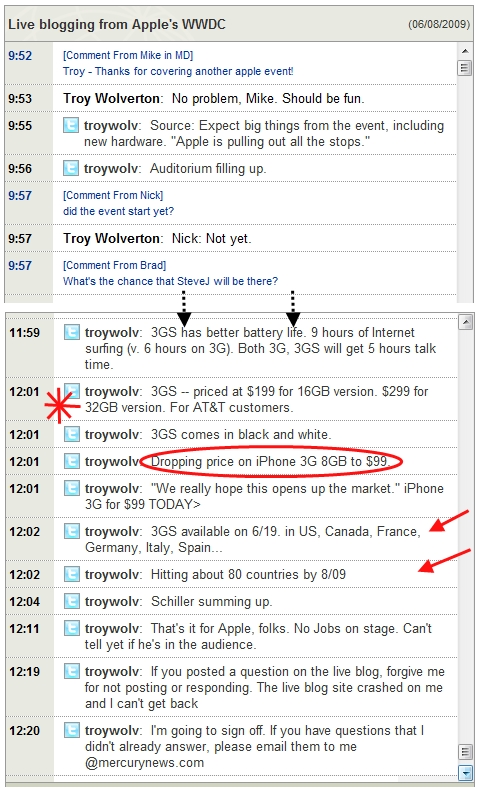
Task: Click Twitter icon on 9:55 troywolv post
Action: (71, 125)
